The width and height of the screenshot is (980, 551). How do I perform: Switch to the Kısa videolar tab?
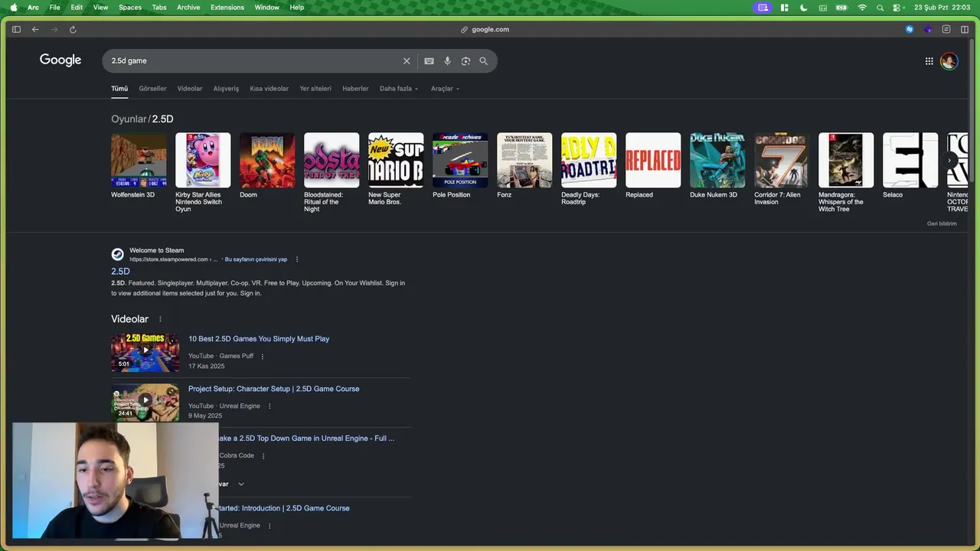(269, 89)
